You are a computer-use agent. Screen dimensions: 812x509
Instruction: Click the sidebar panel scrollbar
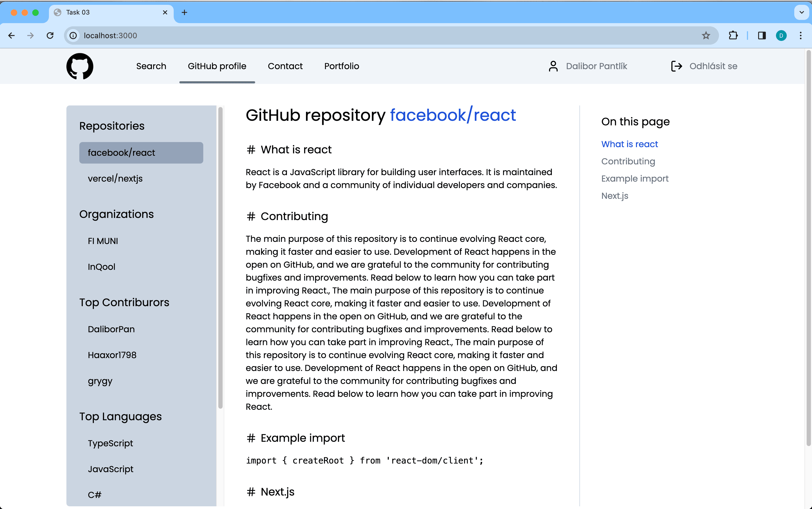[x=220, y=257]
